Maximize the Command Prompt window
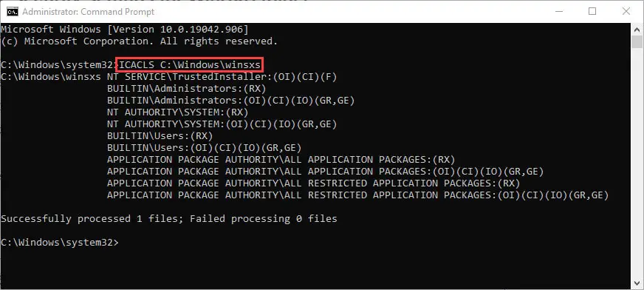This screenshot has height=290, width=644. pos(592,12)
